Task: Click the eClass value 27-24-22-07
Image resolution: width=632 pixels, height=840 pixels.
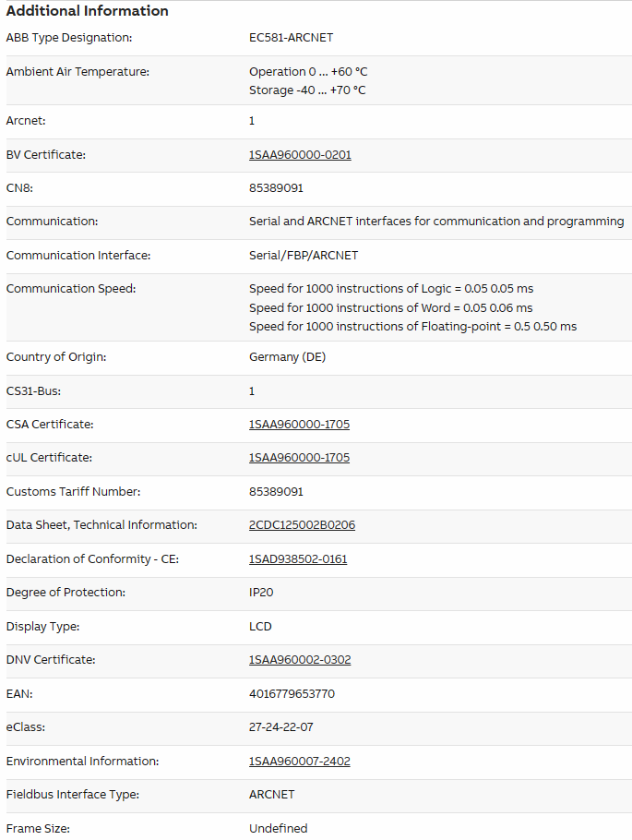Action: point(281,727)
